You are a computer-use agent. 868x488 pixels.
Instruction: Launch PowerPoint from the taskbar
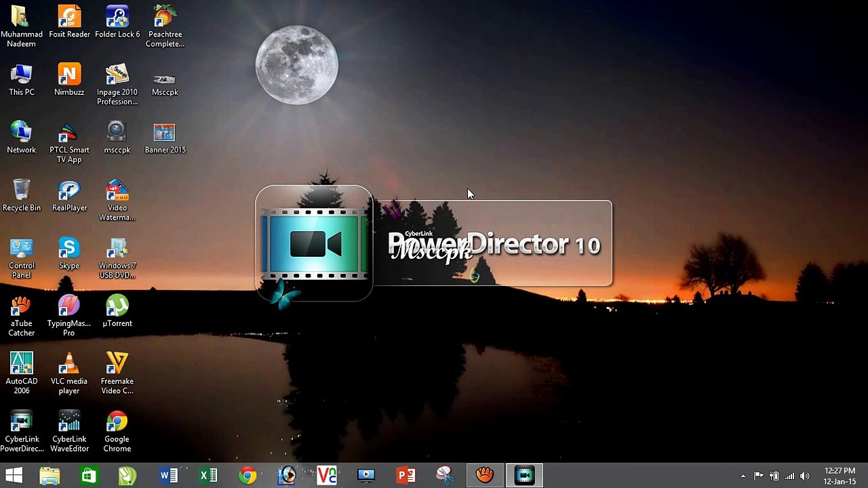[406, 476]
